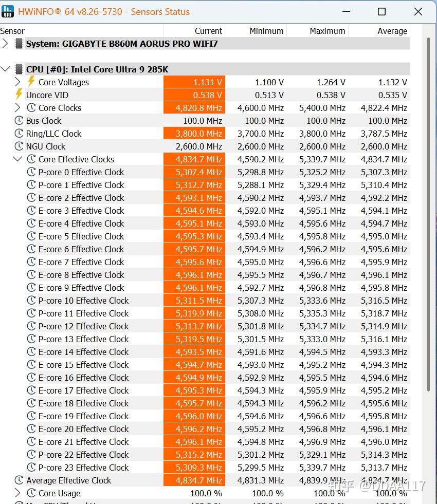437x504 pixels.
Task: Click the chip icon beside System GIGABYTE header
Action: pyautogui.click(x=19, y=43)
